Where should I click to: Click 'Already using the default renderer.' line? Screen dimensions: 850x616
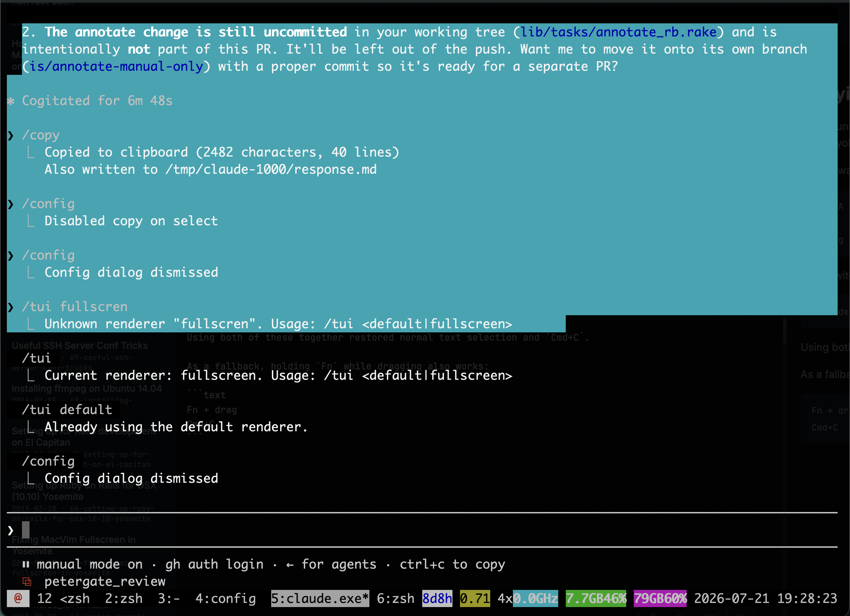pos(176,427)
